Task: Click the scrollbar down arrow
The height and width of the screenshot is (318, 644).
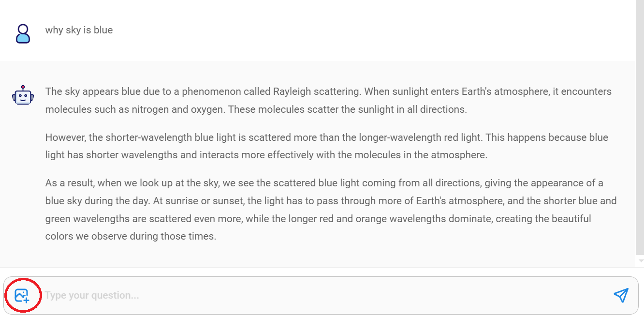Action: click(641, 261)
